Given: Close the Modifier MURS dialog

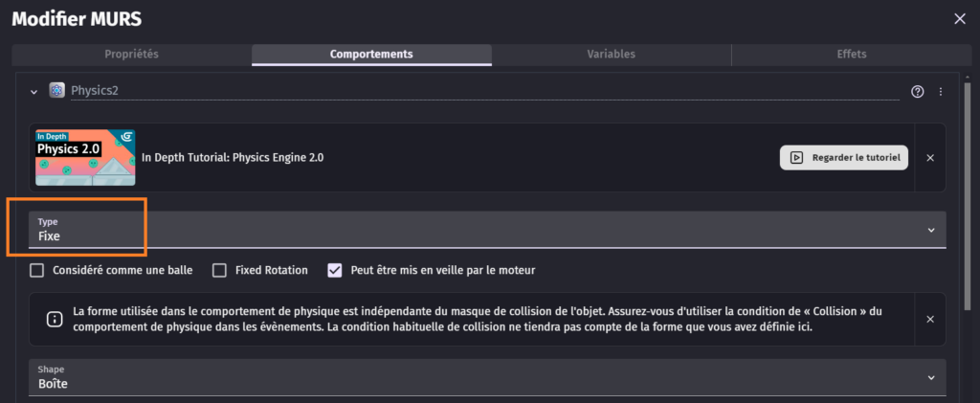Looking at the screenshot, I should pos(960,18).
